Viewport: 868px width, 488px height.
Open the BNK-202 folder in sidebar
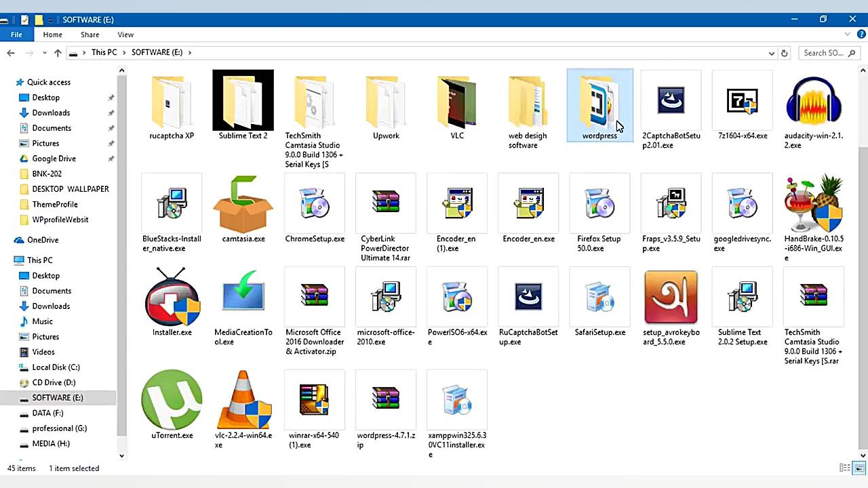[x=47, y=174]
